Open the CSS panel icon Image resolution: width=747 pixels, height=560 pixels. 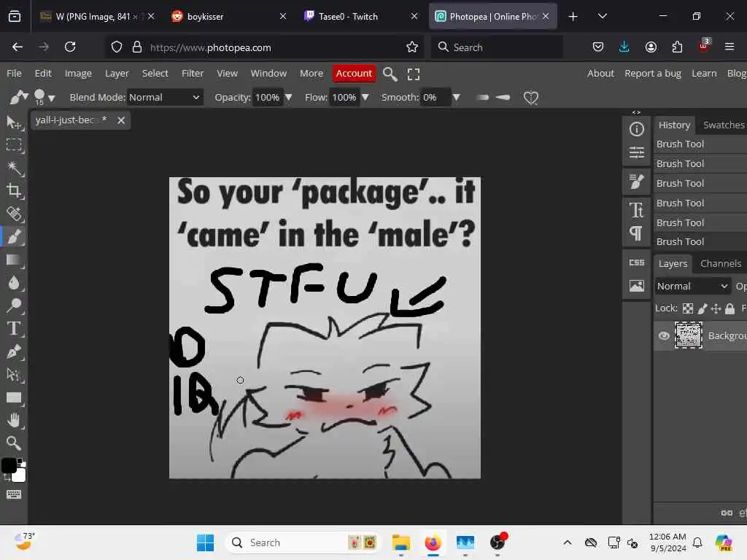[636, 262]
